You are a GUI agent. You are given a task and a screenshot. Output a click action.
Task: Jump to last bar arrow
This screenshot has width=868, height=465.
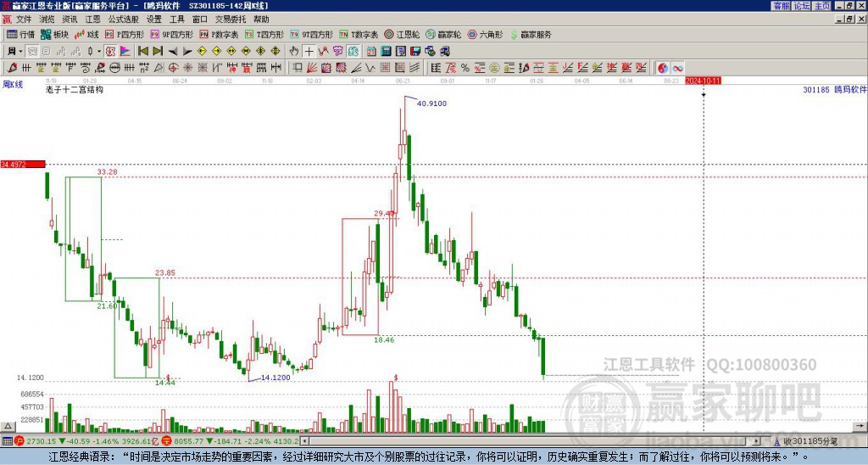[x=158, y=51]
